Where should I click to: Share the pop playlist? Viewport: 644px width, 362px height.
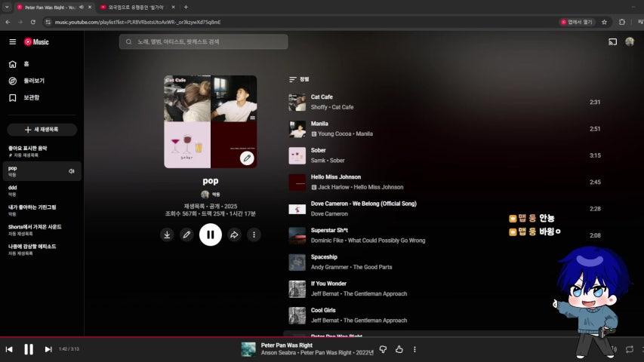[234, 235]
